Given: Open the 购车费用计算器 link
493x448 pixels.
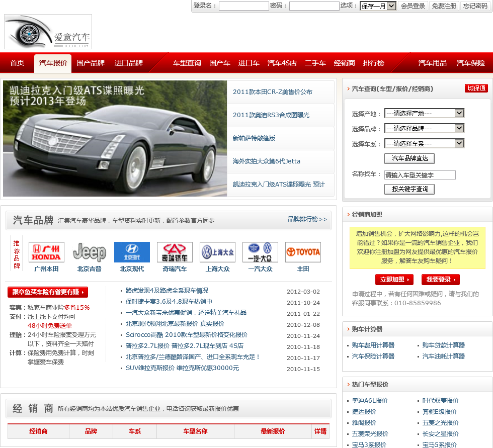Looking at the screenshot, I should [x=373, y=345].
